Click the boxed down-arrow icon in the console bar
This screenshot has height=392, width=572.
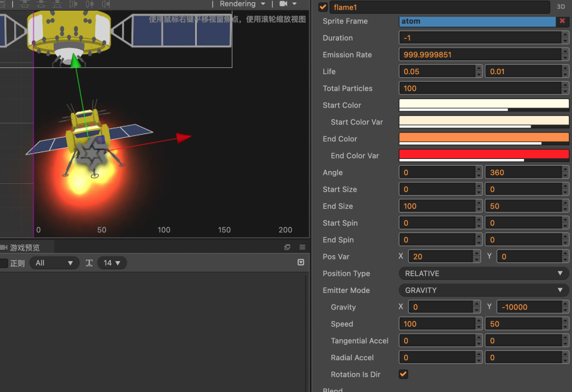(301, 262)
